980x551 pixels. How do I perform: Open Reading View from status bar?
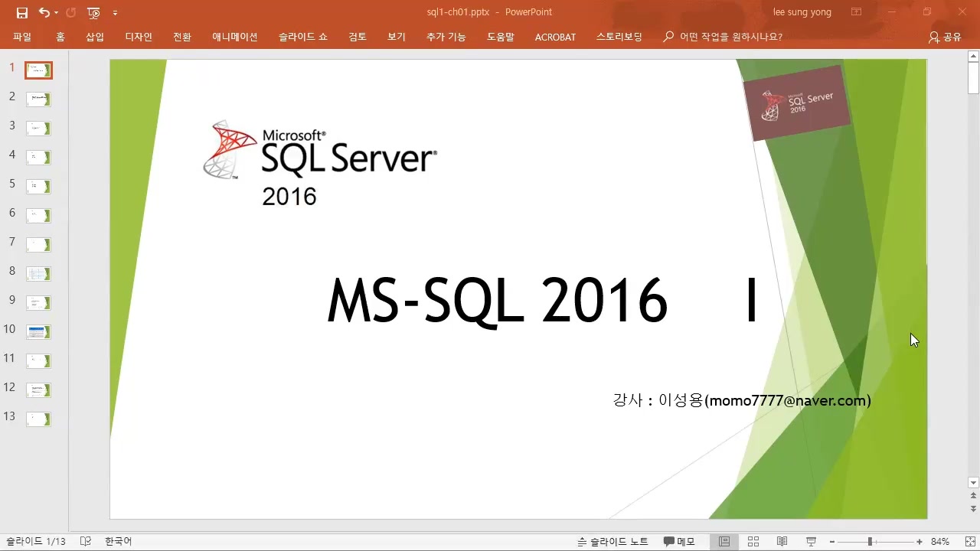[782, 542]
